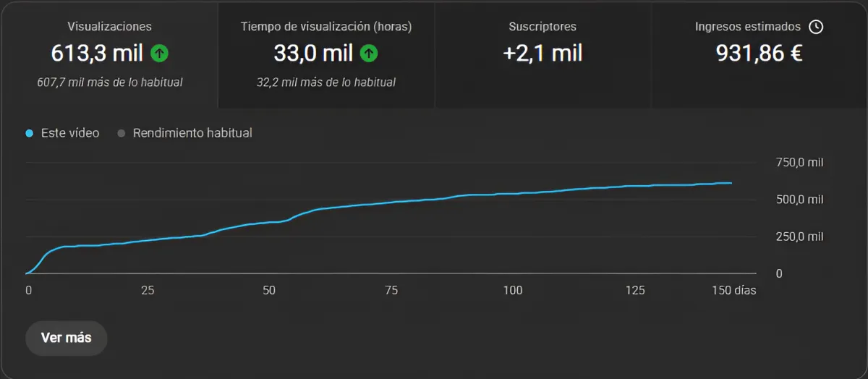Screen dimensions: 868x379
Task: Toggle the Este vídeo legend entry
Action: pos(63,133)
